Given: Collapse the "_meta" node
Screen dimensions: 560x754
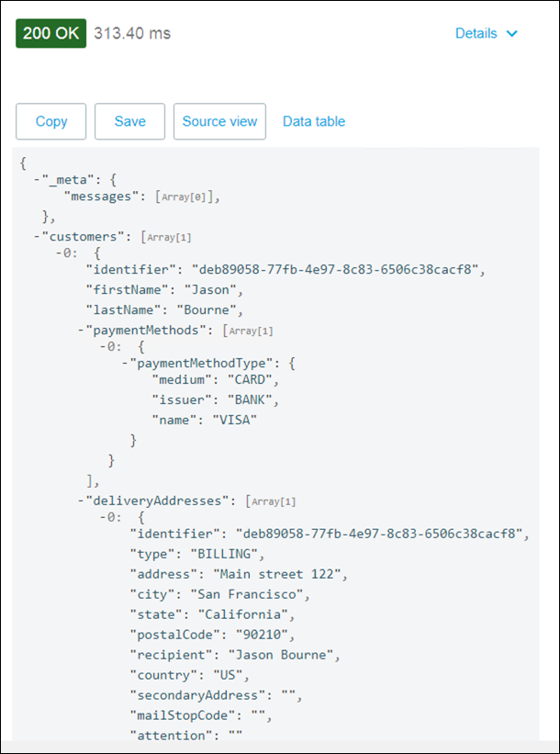Looking at the screenshot, I should pos(36,181).
